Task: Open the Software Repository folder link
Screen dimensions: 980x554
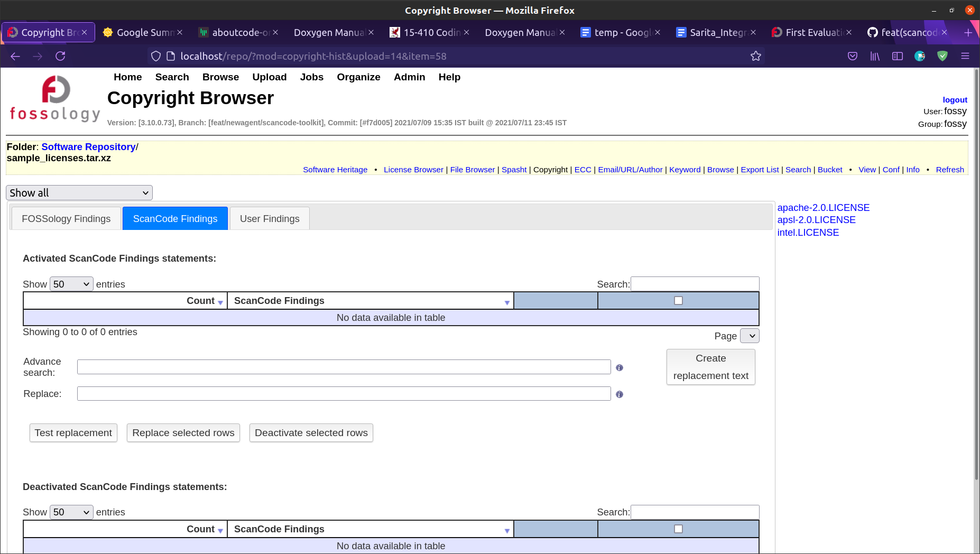Action: tap(89, 147)
